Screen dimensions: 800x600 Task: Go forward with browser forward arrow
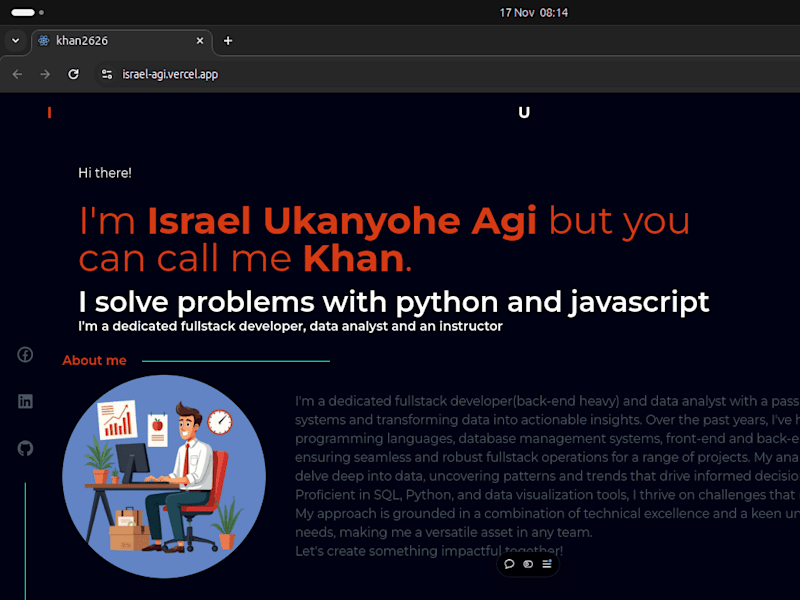coord(45,74)
